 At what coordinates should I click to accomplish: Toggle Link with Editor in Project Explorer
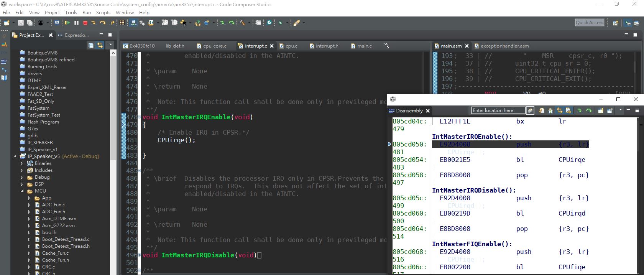coord(100,45)
